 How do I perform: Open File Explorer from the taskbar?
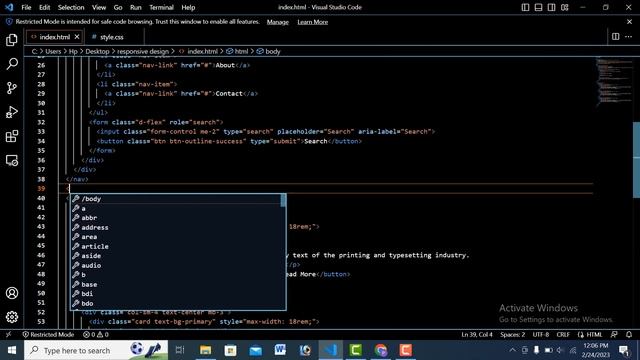coord(205,350)
